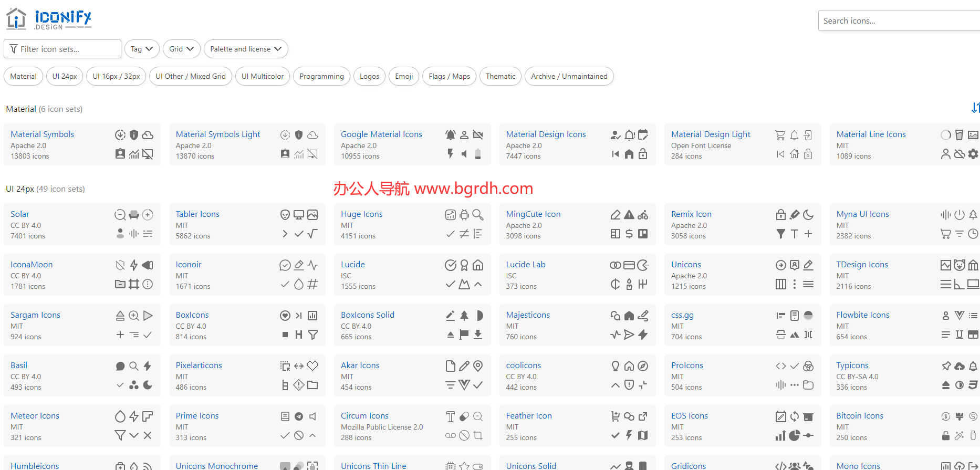Screen dimensions: 980x470
Task: Open the Feather Icon set link
Action: pyautogui.click(x=529, y=416)
